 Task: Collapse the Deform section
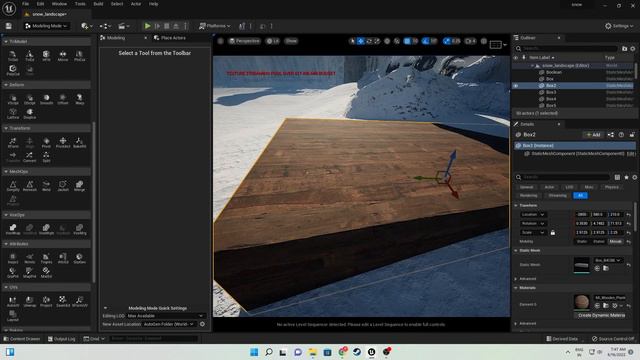(x=6, y=85)
